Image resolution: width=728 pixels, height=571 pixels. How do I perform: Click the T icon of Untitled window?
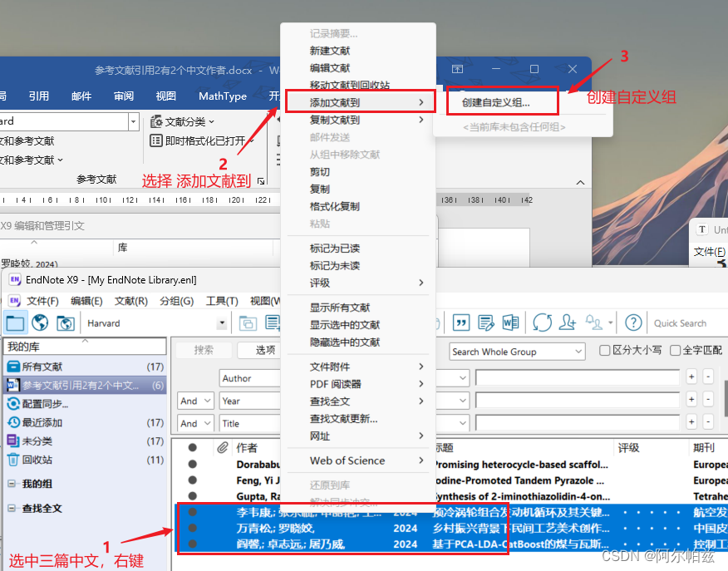point(702,229)
